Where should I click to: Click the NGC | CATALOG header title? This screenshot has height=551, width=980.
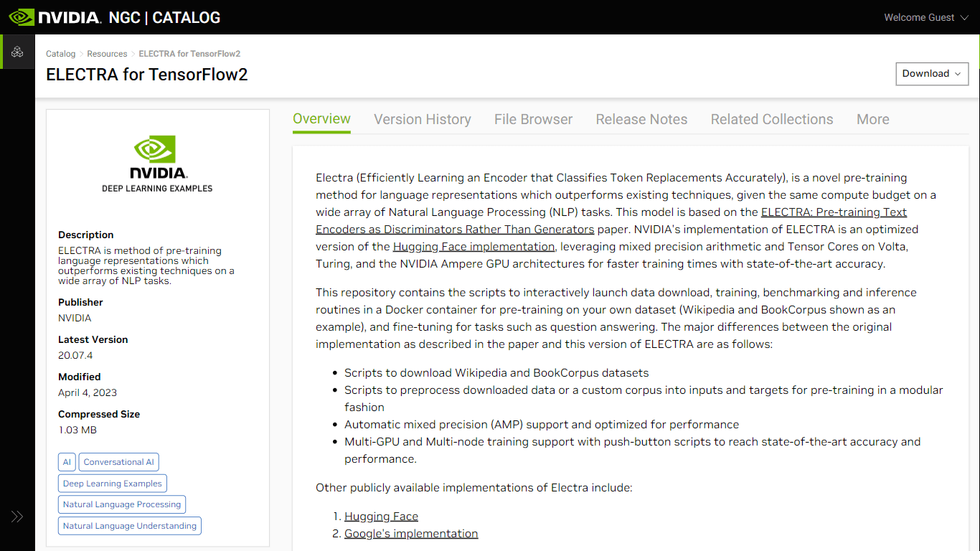click(164, 17)
